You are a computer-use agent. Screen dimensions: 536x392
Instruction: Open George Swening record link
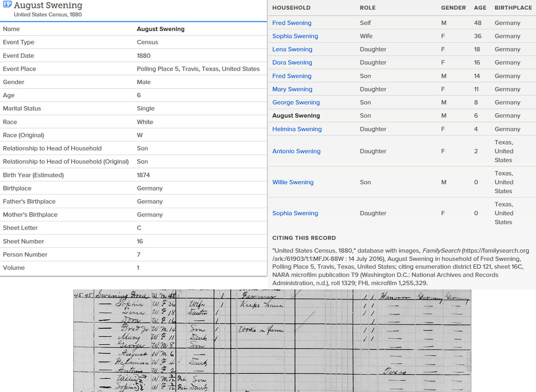coord(296,102)
